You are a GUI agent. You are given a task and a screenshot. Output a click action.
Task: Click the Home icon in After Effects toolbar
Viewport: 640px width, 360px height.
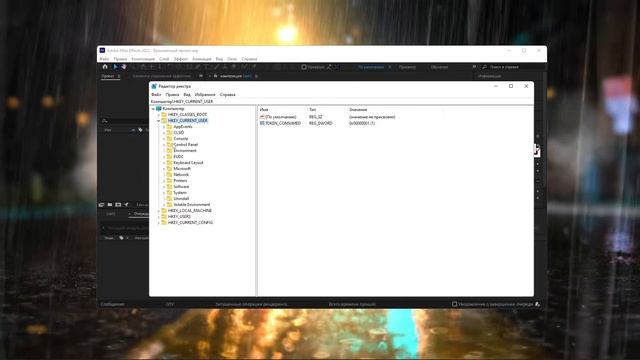(x=105, y=67)
